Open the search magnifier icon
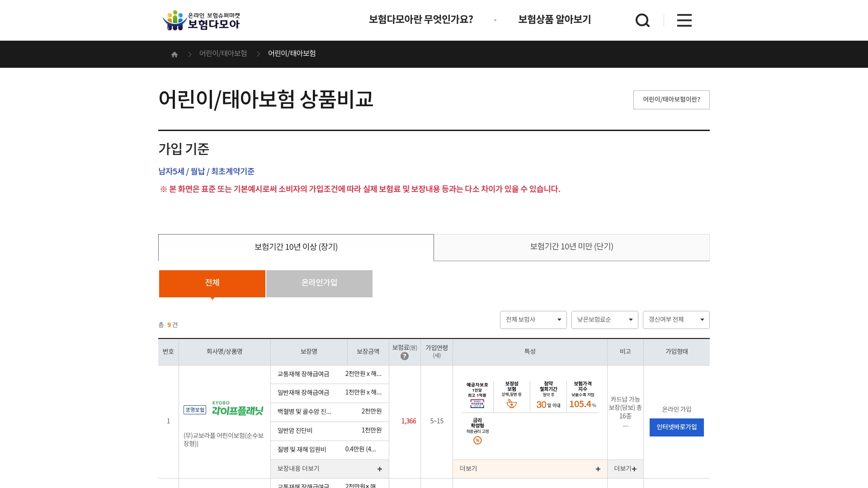 point(642,20)
